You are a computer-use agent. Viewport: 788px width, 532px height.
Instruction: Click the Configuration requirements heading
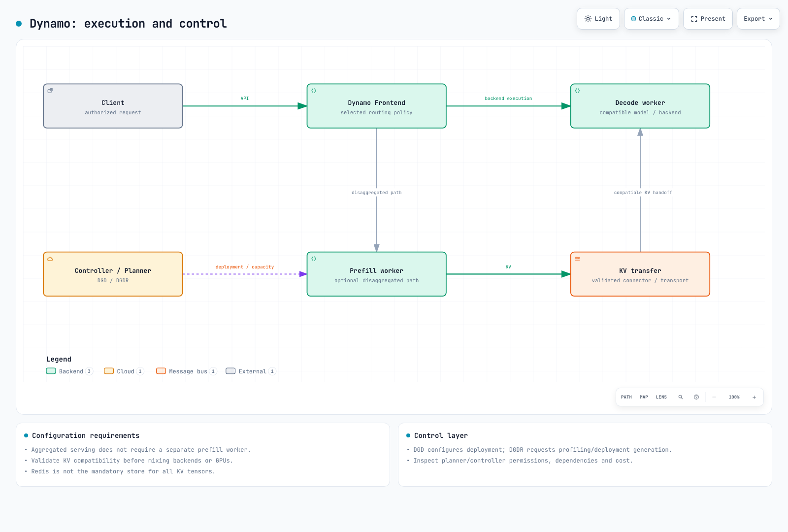click(86, 435)
